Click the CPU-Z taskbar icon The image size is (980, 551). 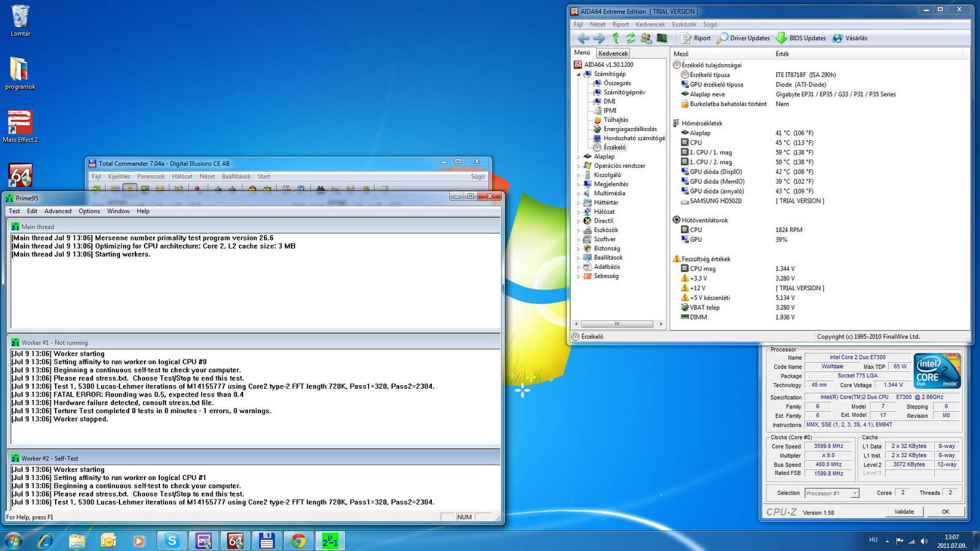click(203, 541)
